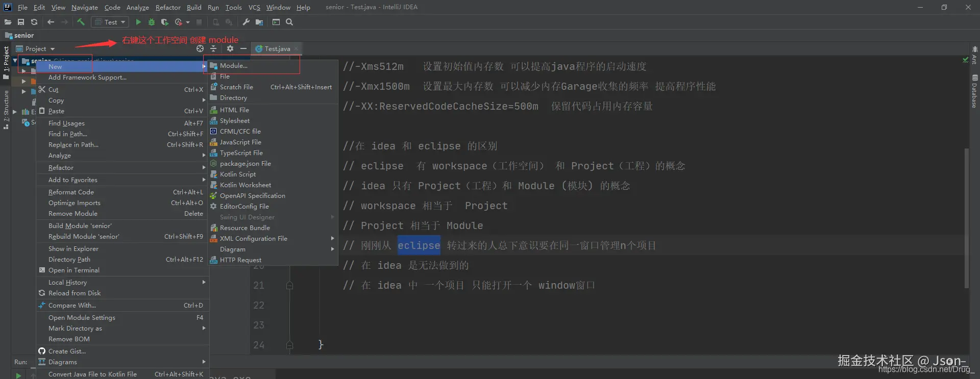Open the File menu
This screenshot has width=980, height=379.
pyautogui.click(x=22, y=7)
